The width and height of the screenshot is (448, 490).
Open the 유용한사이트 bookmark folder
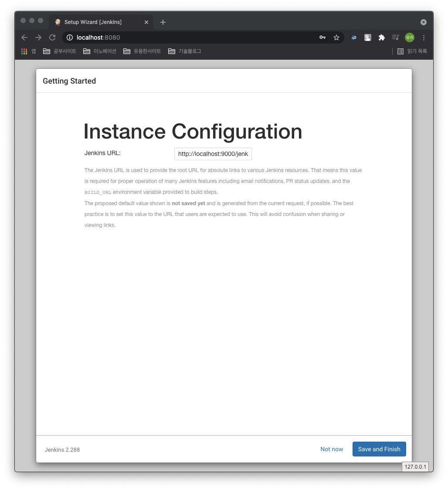click(142, 51)
